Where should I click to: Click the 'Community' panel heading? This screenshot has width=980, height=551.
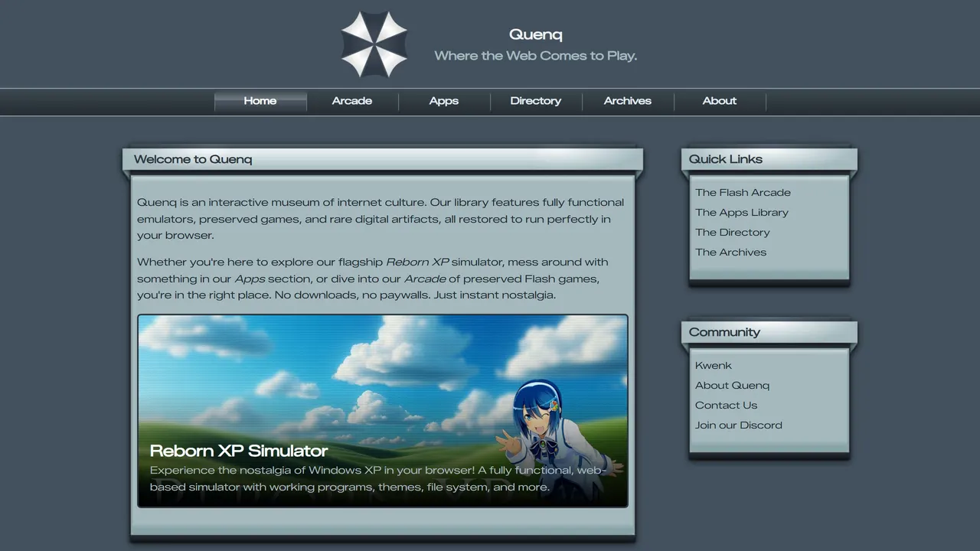[x=724, y=332]
